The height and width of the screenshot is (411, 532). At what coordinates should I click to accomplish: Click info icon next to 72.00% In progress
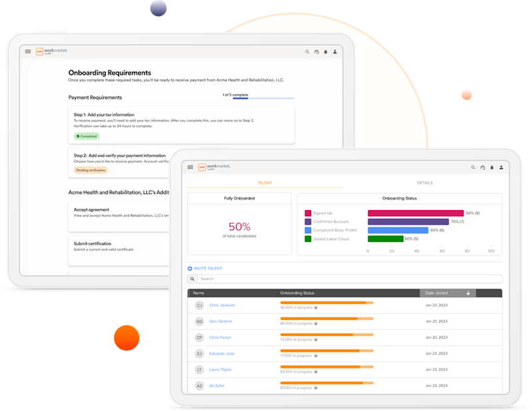point(316,340)
